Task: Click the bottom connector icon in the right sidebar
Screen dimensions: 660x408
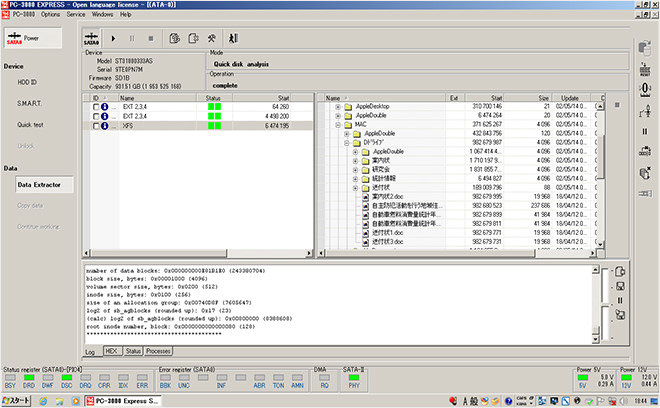Action: pos(645,194)
